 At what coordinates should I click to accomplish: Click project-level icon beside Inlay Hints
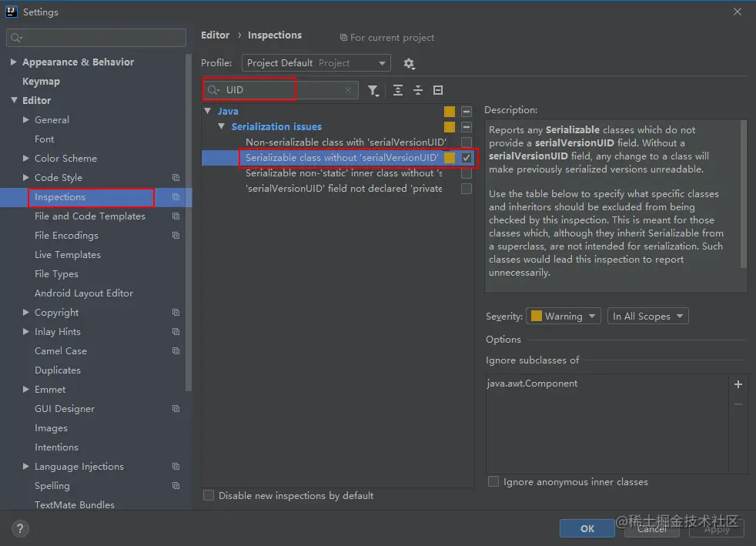[176, 332]
